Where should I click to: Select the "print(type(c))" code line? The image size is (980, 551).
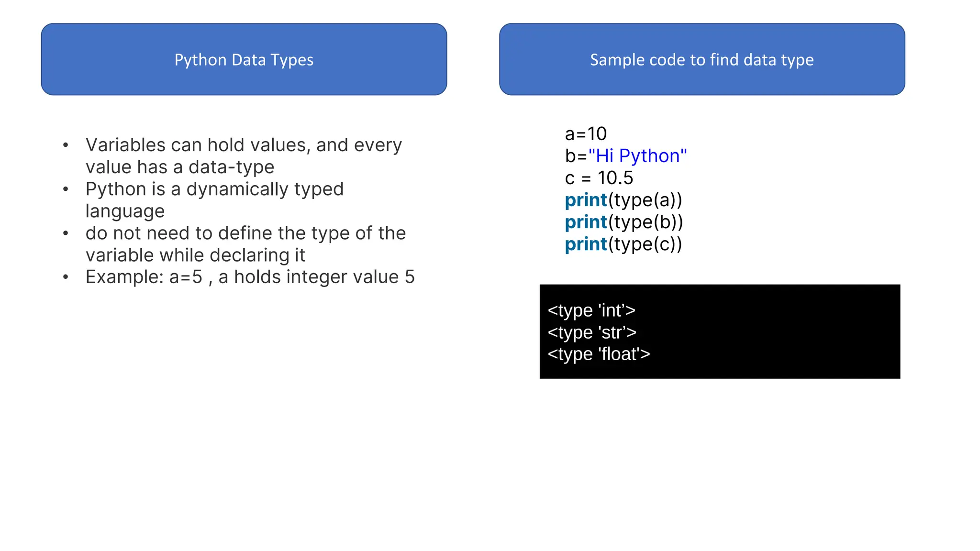tap(623, 244)
